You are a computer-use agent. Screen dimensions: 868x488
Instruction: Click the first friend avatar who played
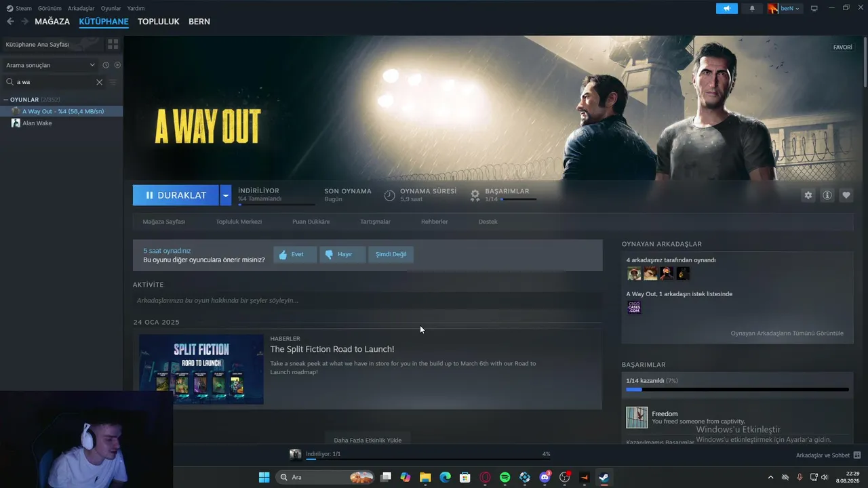pos(634,273)
